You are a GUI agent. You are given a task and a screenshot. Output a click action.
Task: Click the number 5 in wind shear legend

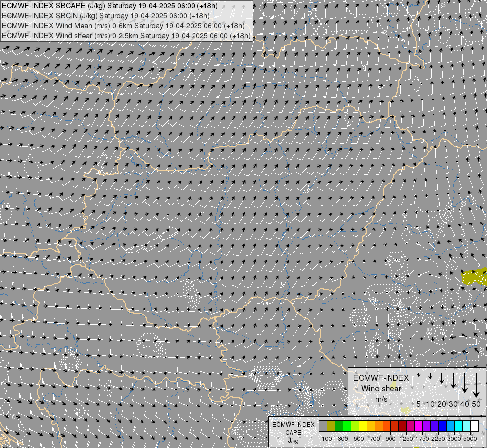(x=419, y=404)
